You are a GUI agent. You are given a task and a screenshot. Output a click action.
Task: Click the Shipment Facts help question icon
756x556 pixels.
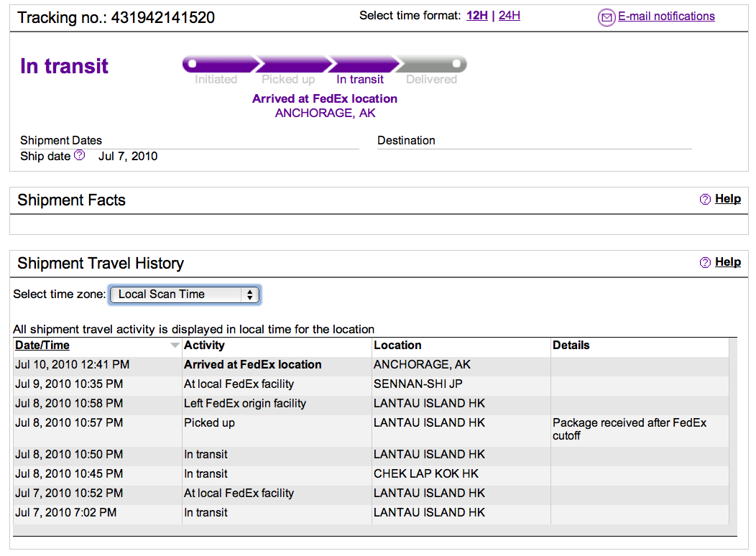(x=705, y=199)
